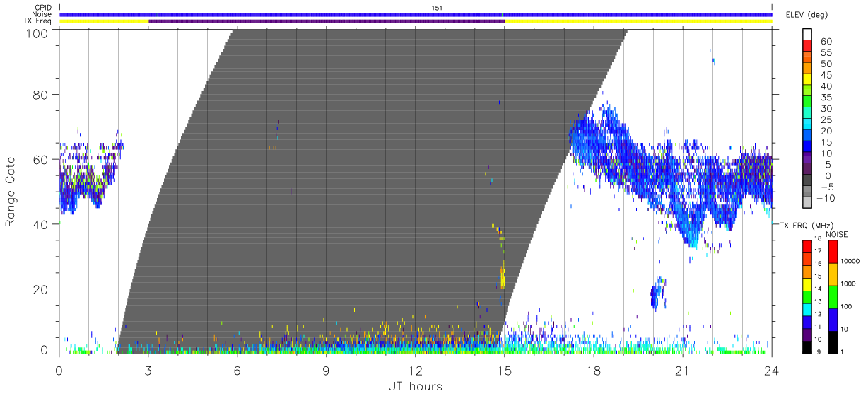Click the 80 tick label on range axis
Screen dimensions: 868x401
(x=41, y=95)
